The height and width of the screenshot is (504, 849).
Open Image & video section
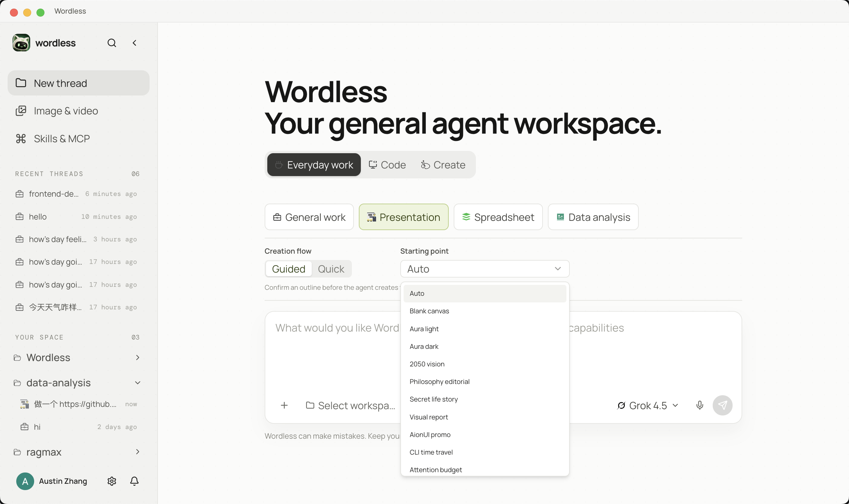[x=79, y=111]
